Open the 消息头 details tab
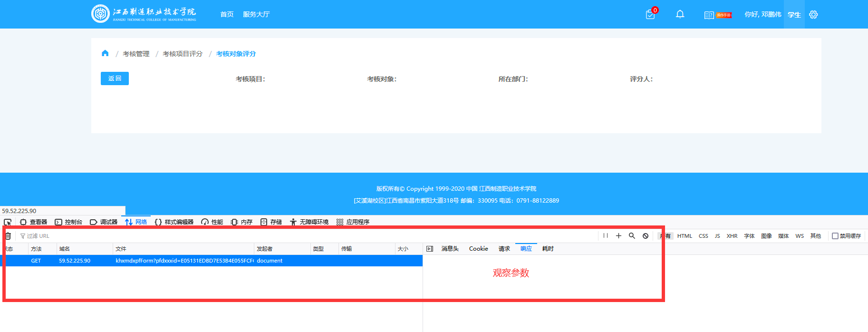The width and height of the screenshot is (868, 332). [x=450, y=249]
